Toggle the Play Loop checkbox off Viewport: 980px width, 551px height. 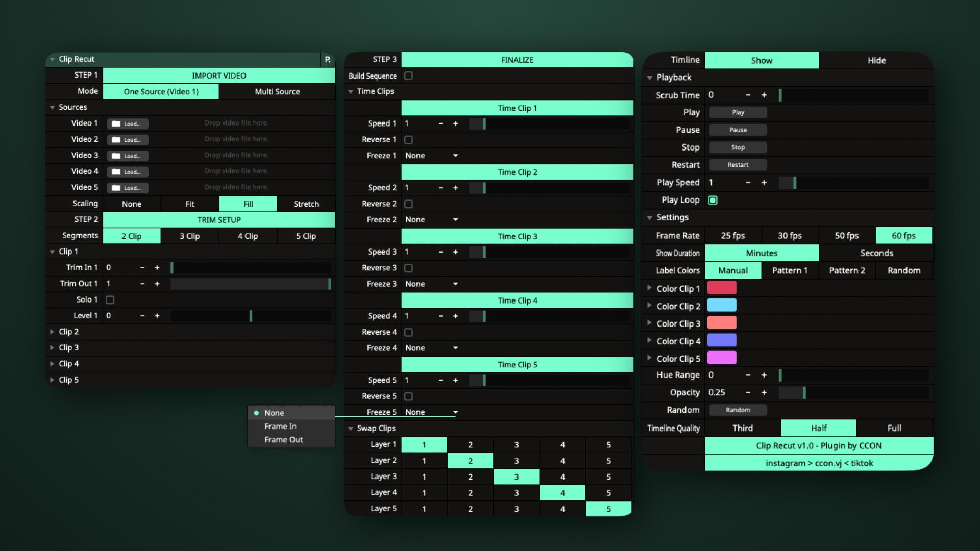(713, 201)
